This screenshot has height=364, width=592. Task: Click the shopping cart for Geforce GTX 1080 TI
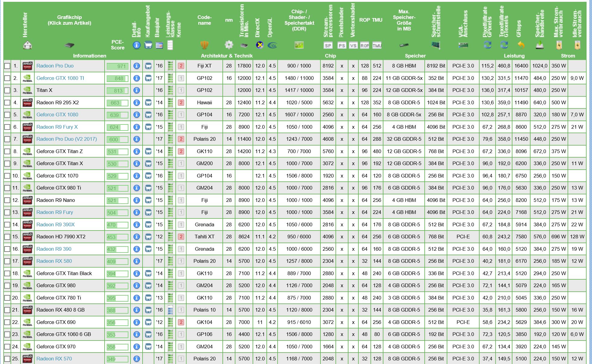coord(148,78)
